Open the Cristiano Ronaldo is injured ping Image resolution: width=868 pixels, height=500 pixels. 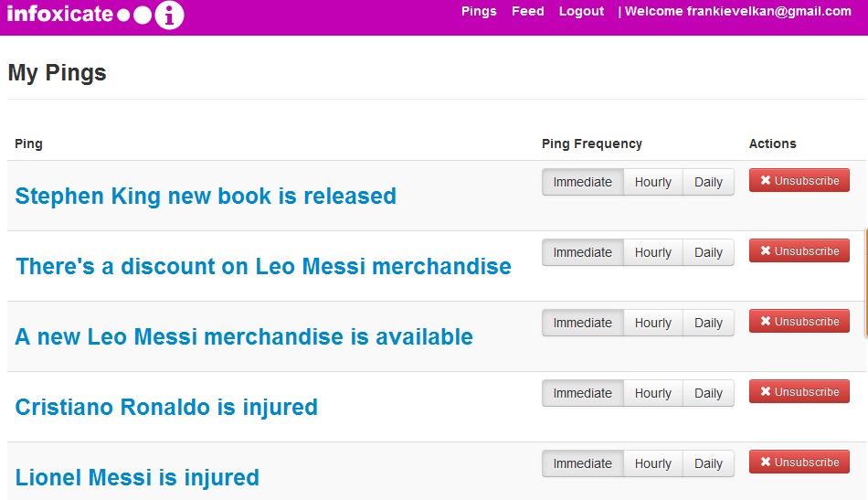166,408
